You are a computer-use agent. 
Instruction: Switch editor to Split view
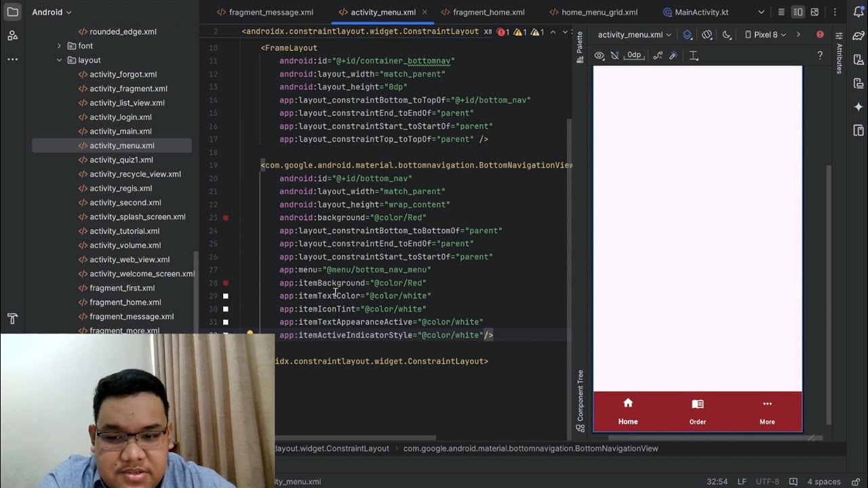[798, 12]
